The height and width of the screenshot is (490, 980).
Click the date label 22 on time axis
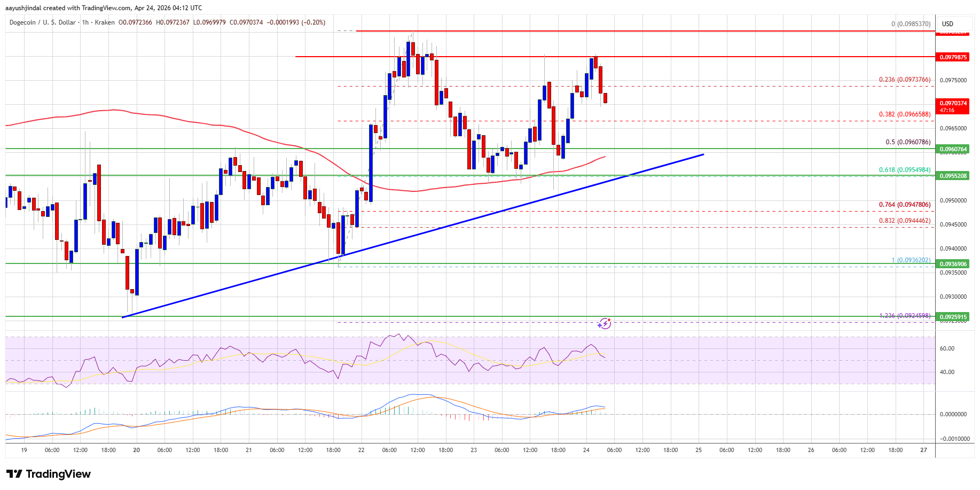(x=362, y=450)
